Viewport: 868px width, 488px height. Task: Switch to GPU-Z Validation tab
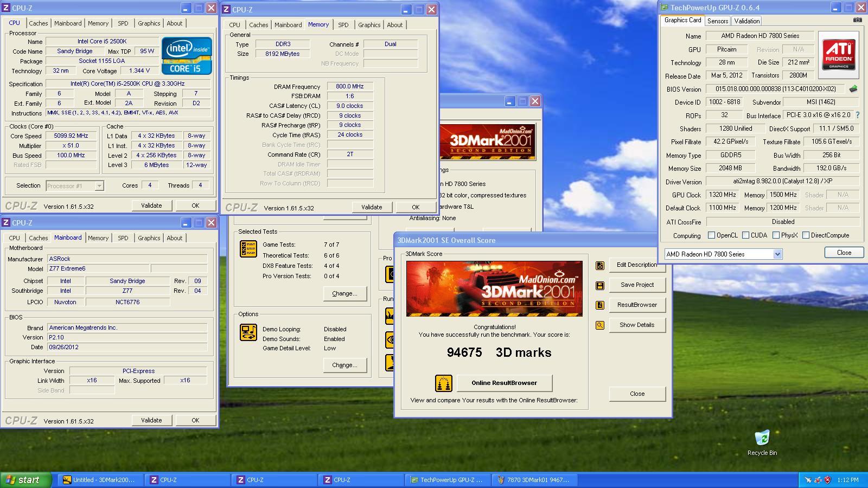click(x=746, y=21)
